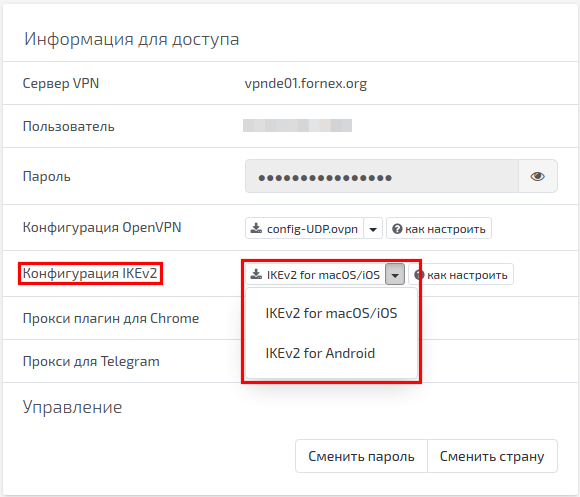580x497 pixels.
Task: Expand the OpenVPN config dropdown arrow
Action: point(373,229)
